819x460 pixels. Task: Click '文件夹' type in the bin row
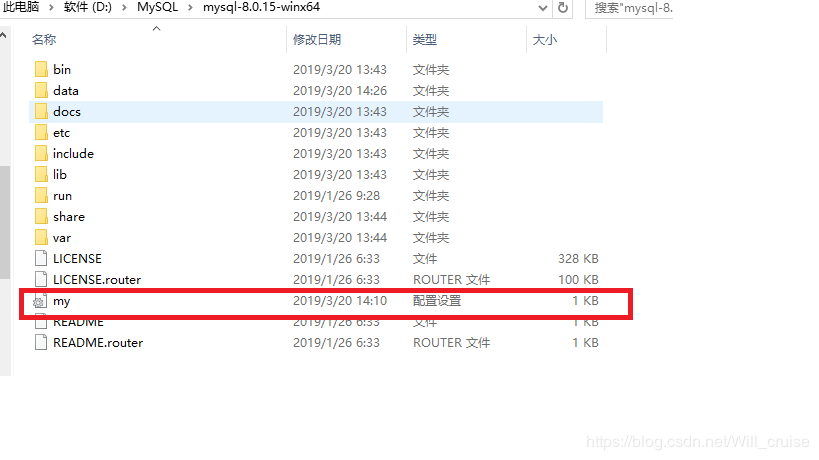point(431,69)
